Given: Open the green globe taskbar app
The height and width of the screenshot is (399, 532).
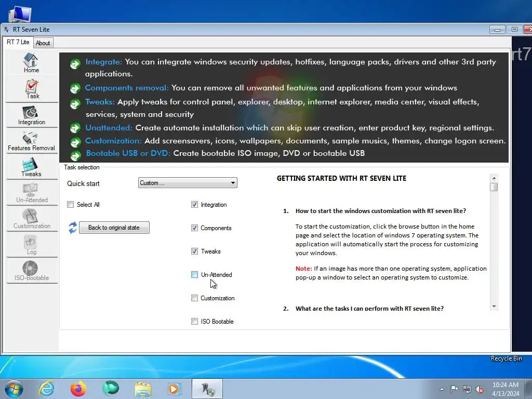Looking at the screenshot, I should [111, 389].
